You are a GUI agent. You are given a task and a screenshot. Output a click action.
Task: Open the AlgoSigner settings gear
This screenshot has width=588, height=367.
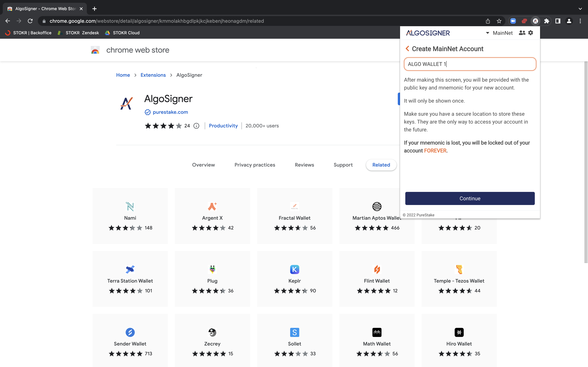click(531, 33)
